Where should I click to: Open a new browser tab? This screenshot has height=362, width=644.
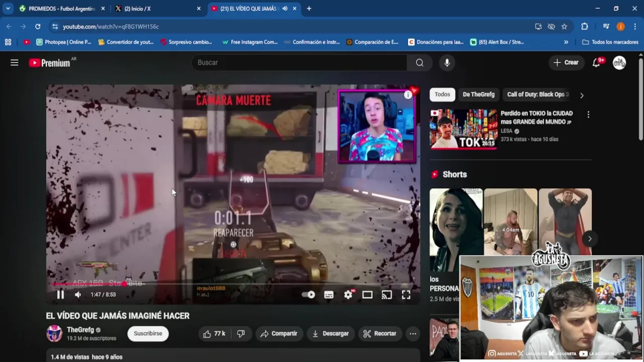(309, 9)
